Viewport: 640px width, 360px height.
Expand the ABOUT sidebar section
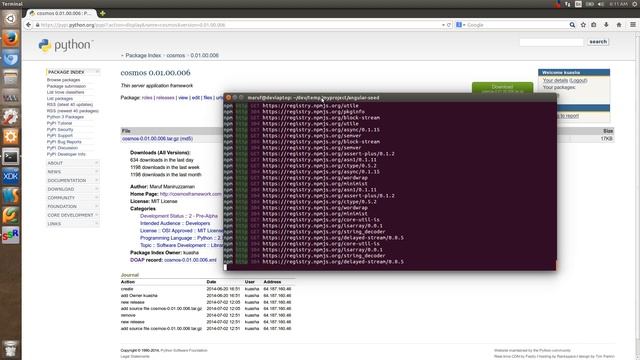pos(73,163)
